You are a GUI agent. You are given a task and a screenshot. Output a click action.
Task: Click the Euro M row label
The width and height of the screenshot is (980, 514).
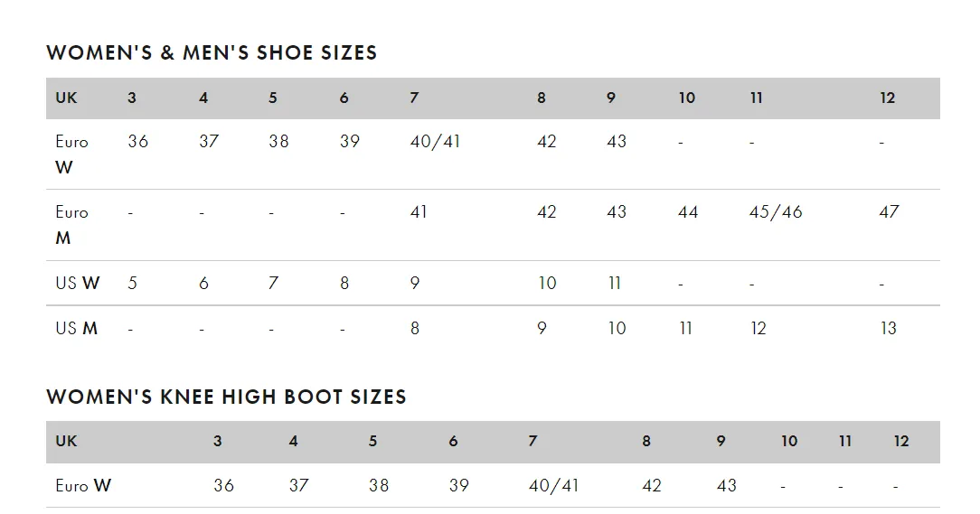[x=72, y=225]
